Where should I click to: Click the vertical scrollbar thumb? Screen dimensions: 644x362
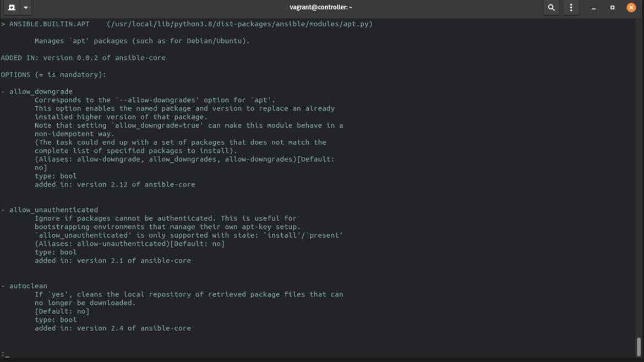coord(639,347)
